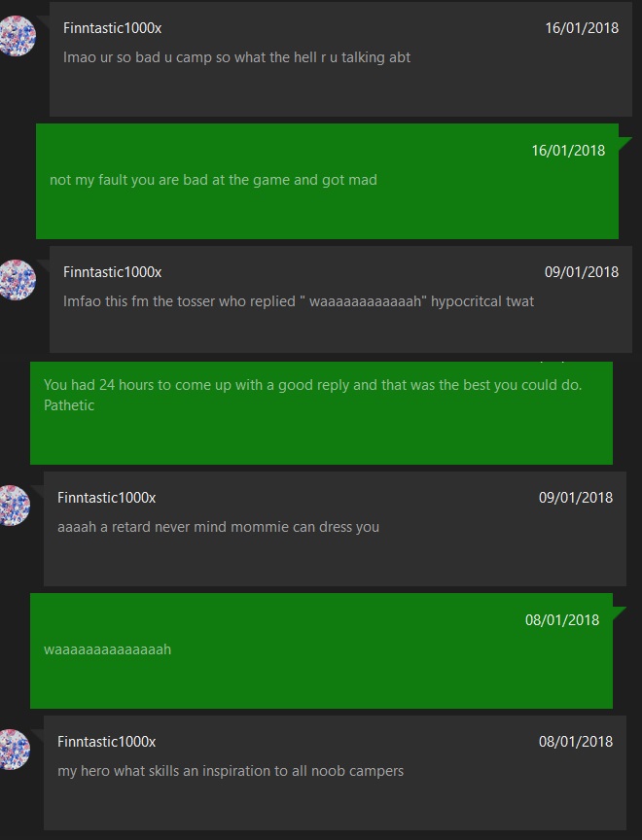Click 09/01/2018 date on tosser message
The width and height of the screenshot is (642, 840).
pos(582,272)
